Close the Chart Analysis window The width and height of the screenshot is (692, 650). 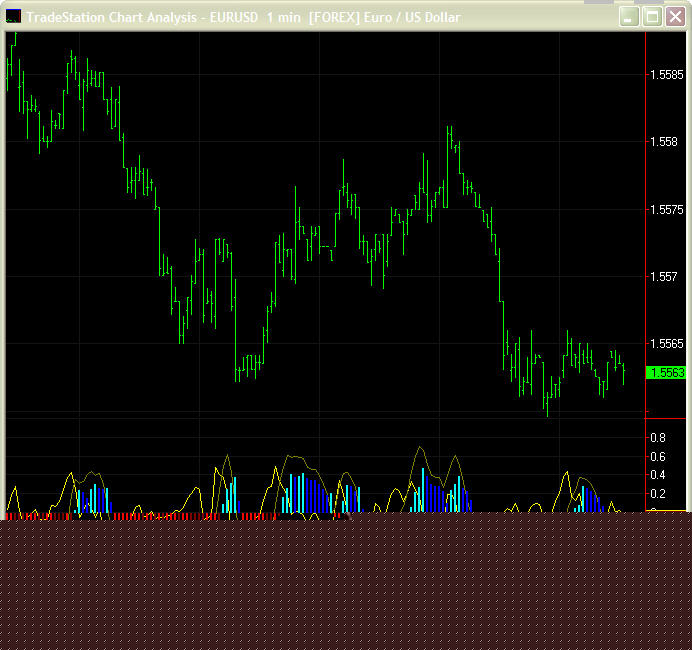pyautogui.click(x=675, y=17)
